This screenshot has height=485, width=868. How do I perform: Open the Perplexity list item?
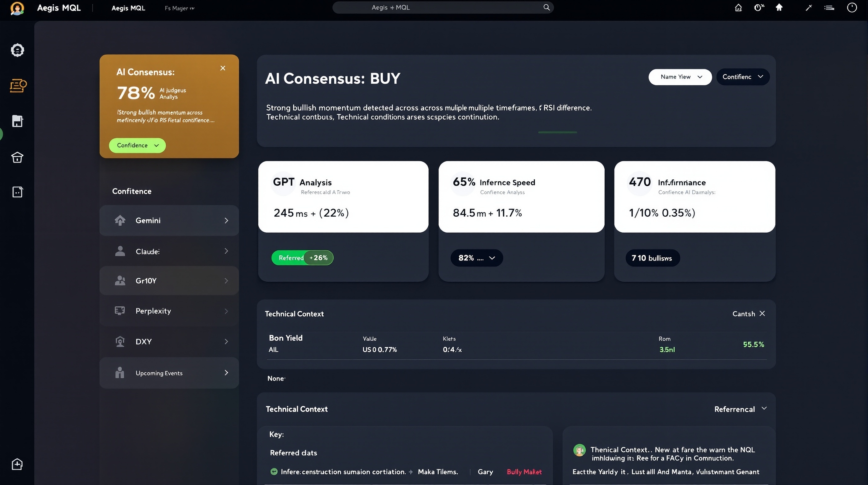coord(169,311)
